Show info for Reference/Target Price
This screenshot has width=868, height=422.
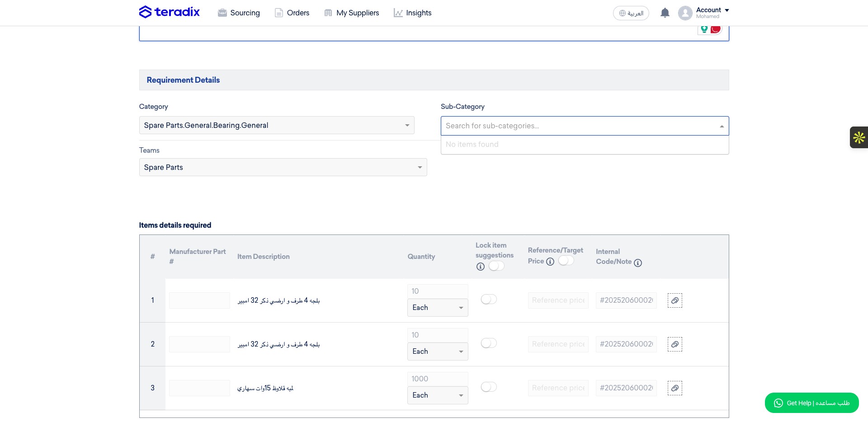[x=550, y=261]
